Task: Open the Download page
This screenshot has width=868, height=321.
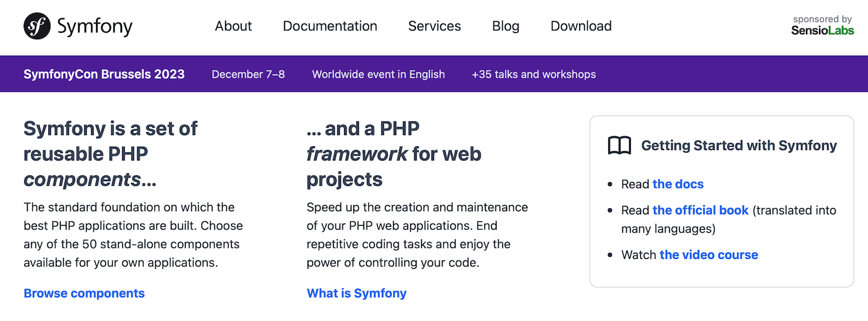Action: (x=581, y=26)
